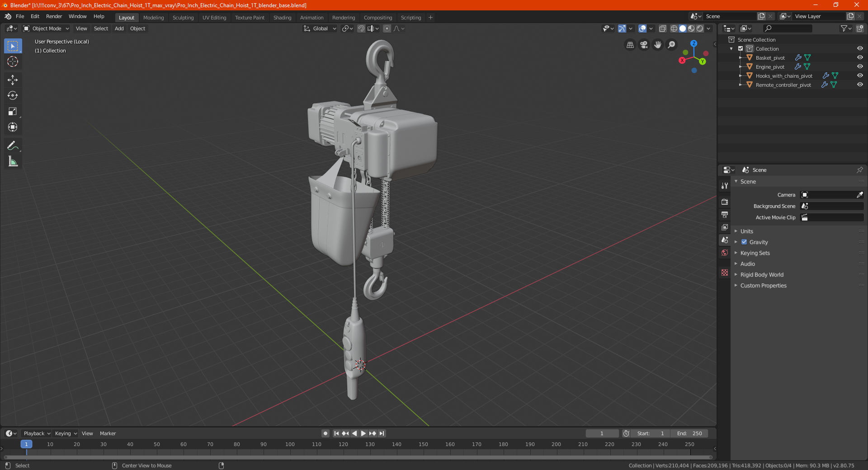Hide Hooks_with_chains_pivot in viewport
This screenshot has width=868, height=470.
click(x=860, y=76)
